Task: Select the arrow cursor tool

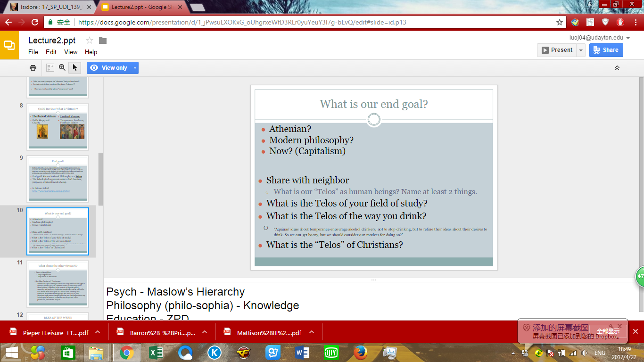Action: pyautogui.click(x=74, y=68)
